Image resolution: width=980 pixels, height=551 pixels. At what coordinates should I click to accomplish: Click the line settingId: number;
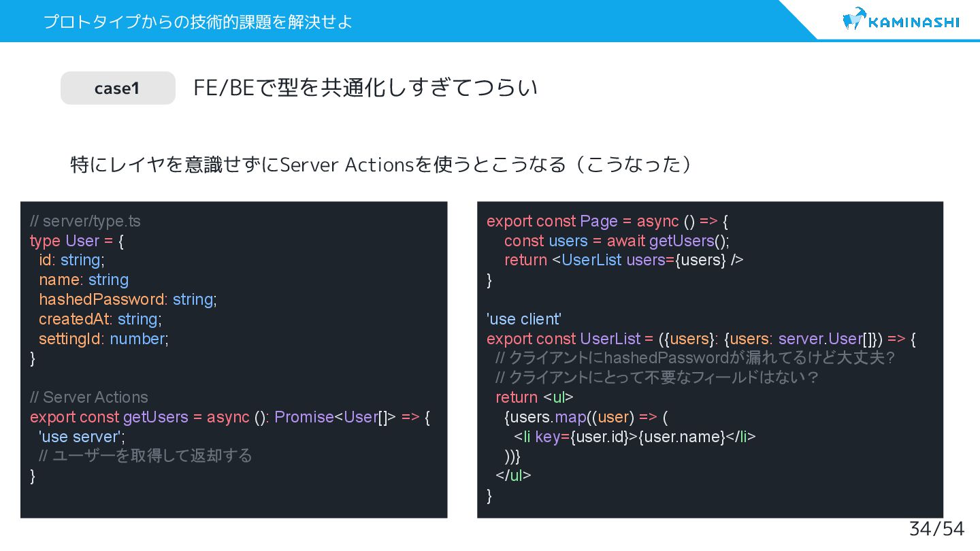[103, 339]
